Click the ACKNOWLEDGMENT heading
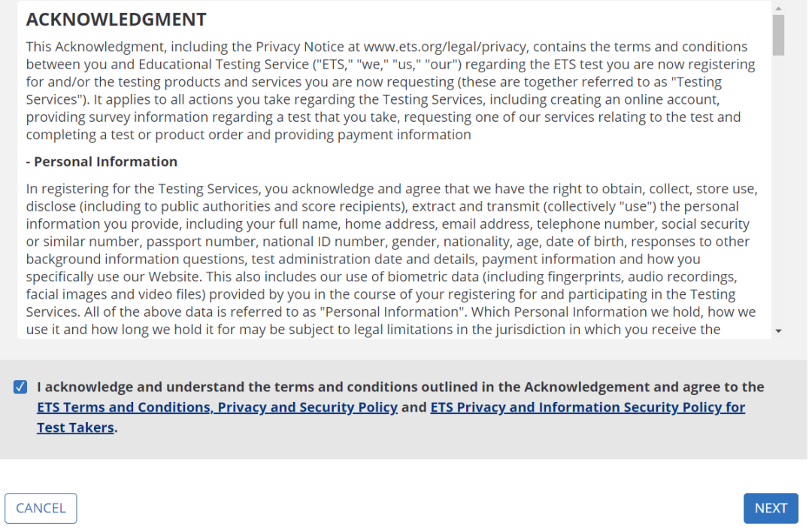The width and height of the screenshot is (812, 529). tap(117, 19)
